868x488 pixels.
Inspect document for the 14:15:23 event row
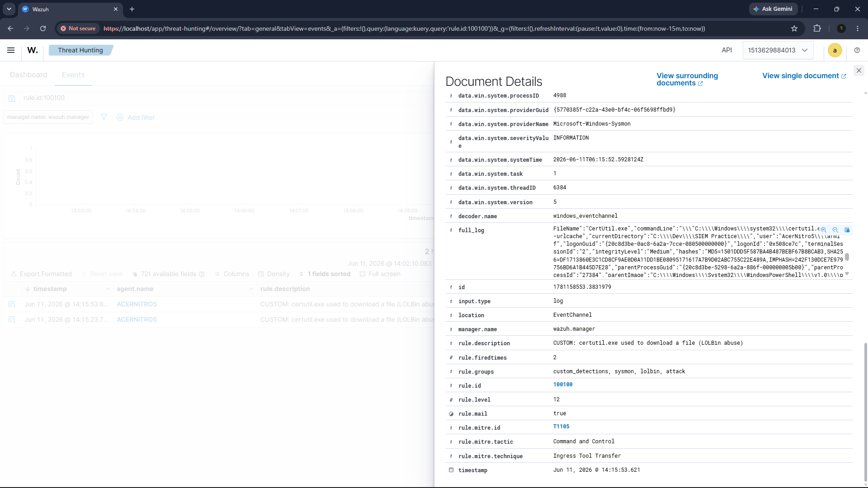(12, 319)
